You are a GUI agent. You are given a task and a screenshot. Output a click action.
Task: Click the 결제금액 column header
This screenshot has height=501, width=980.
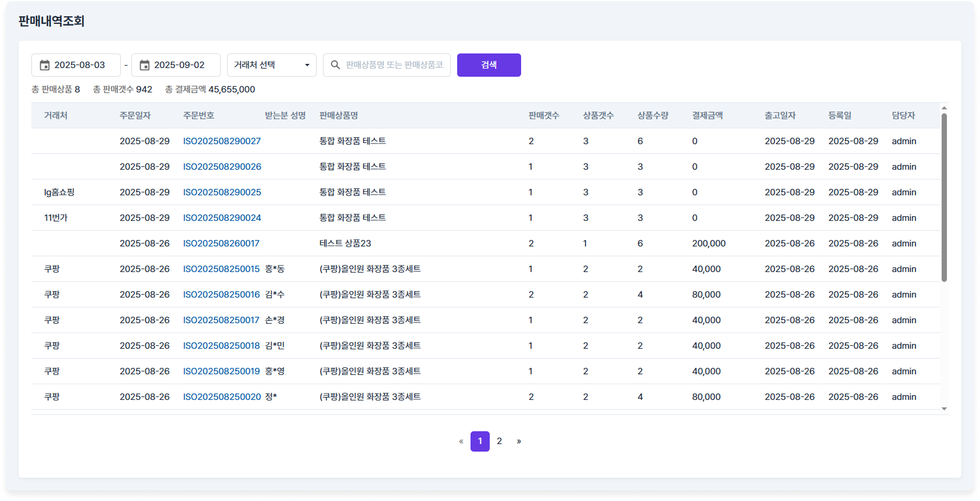point(708,116)
